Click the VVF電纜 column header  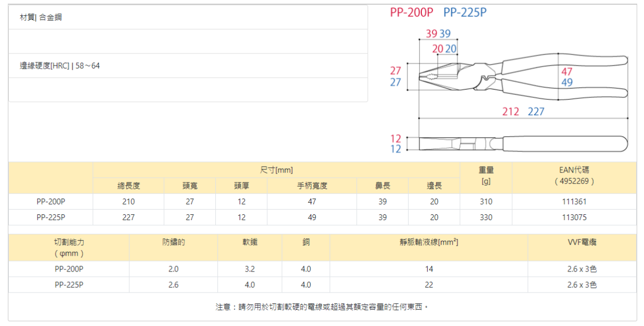pyautogui.click(x=582, y=247)
